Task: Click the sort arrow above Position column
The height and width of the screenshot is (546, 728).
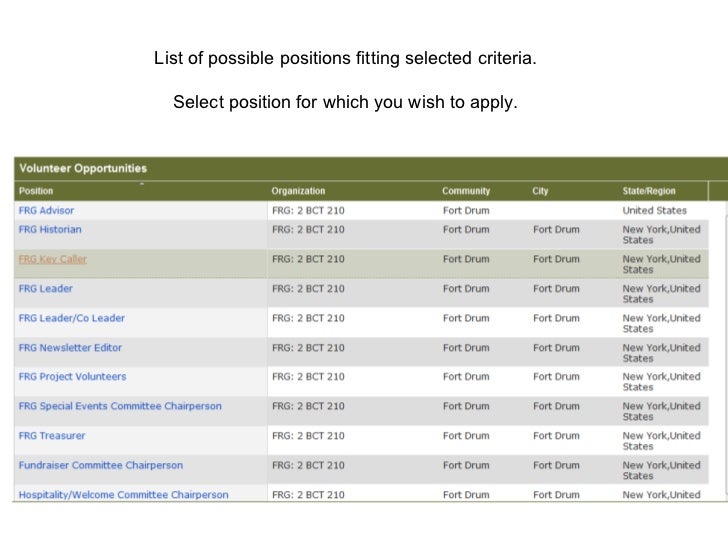Action: pyautogui.click(x=141, y=184)
